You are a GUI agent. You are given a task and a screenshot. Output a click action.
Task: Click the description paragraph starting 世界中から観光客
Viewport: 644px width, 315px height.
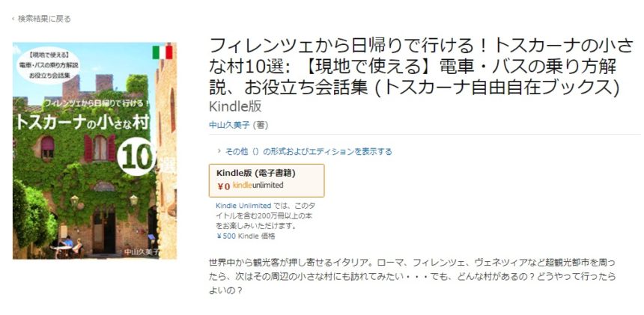click(x=413, y=276)
